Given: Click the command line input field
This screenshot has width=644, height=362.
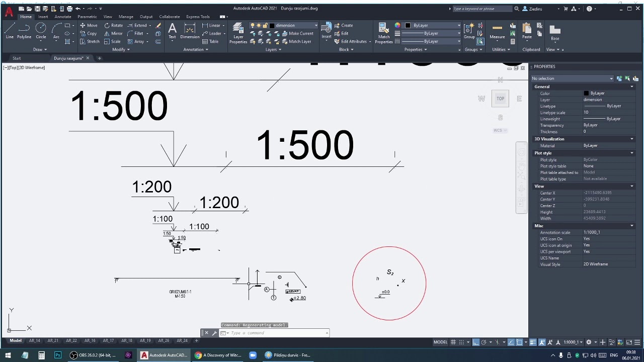Looking at the screenshot, I should coord(276,333).
